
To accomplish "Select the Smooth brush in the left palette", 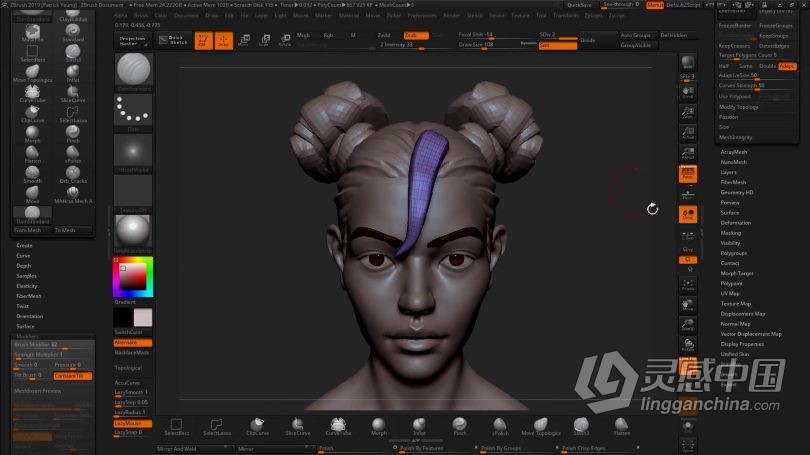I will tap(32, 175).
